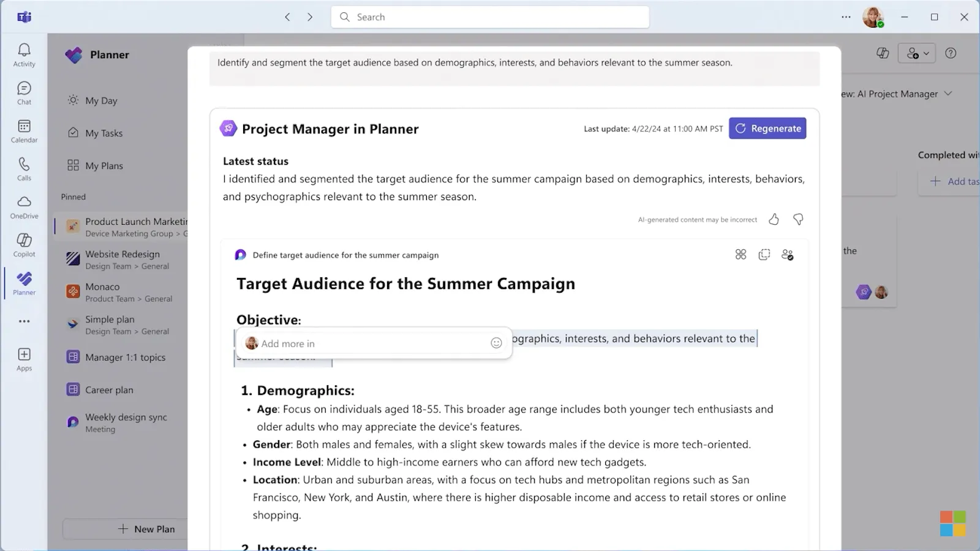
Task: Open the Activity feed icon
Action: click(x=24, y=54)
